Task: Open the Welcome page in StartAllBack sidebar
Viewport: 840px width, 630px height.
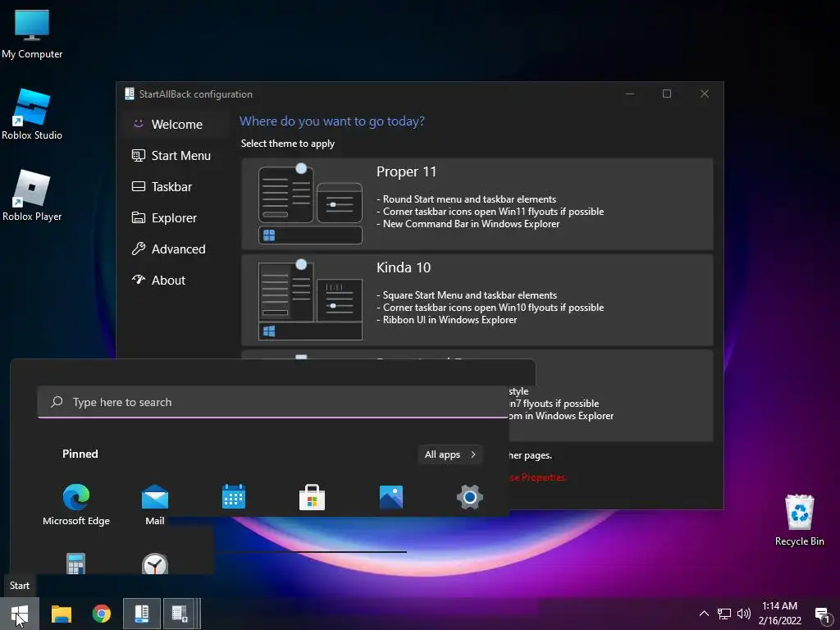Action: point(176,125)
